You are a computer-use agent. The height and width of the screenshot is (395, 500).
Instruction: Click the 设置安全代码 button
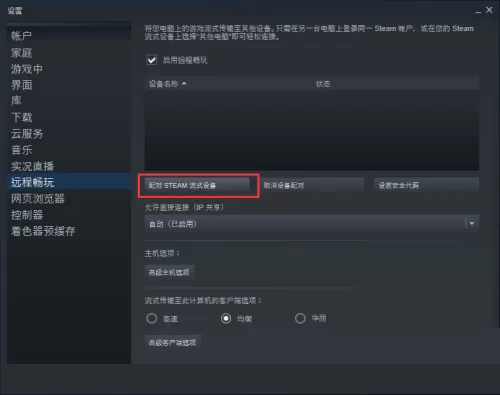pos(427,185)
